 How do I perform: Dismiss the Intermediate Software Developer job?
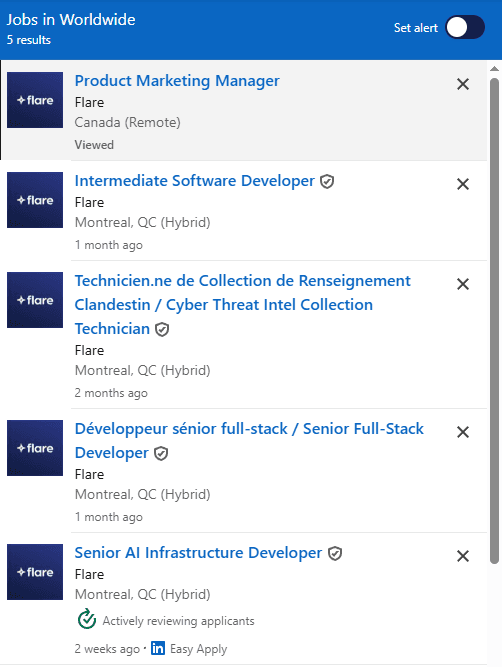[463, 184]
